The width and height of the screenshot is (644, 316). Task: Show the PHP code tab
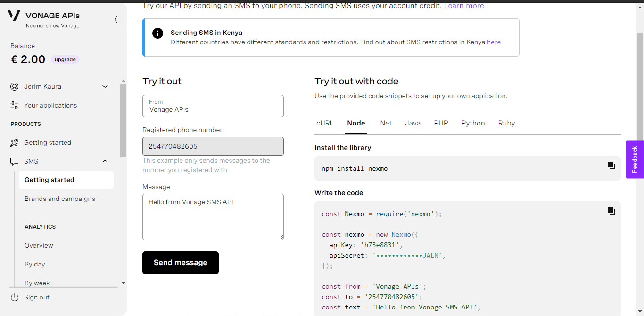(x=441, y=123)
